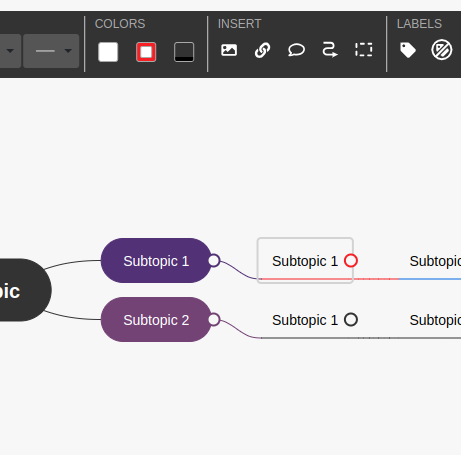
Task: Open the dark text color swatch
Action: [184, 52]
